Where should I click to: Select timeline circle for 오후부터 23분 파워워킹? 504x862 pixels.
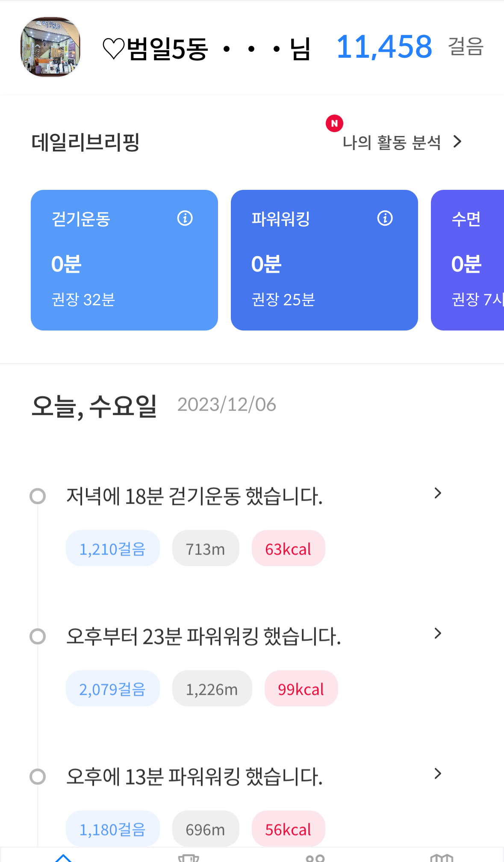[38, 636]
